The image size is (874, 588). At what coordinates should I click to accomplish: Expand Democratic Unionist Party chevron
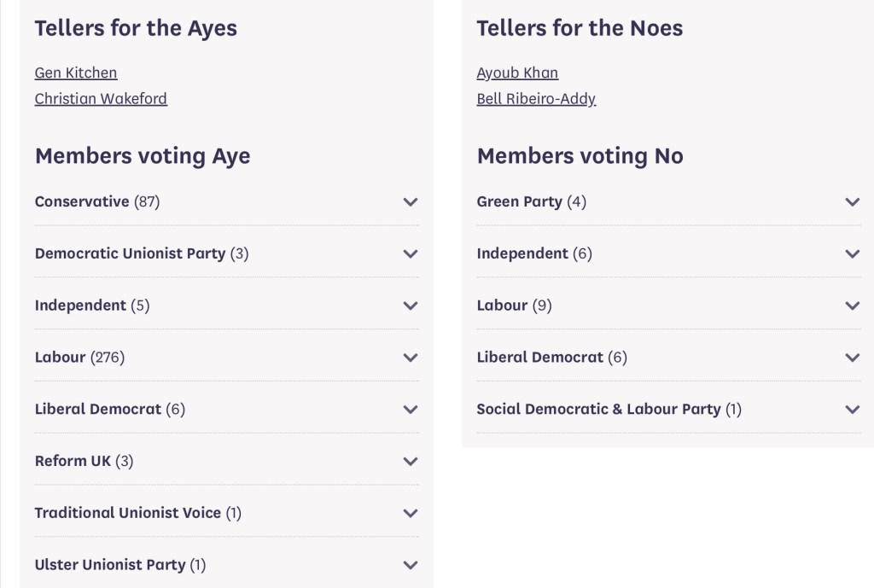pos(411,253)
